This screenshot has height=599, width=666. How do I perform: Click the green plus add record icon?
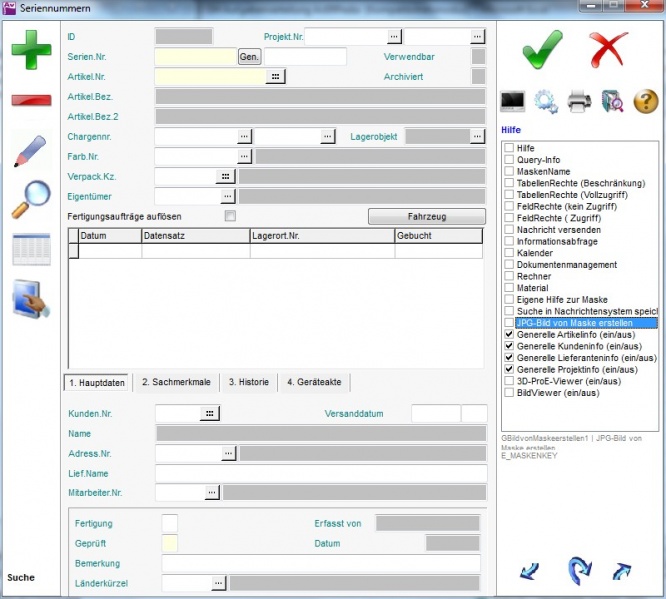point(31,50)
